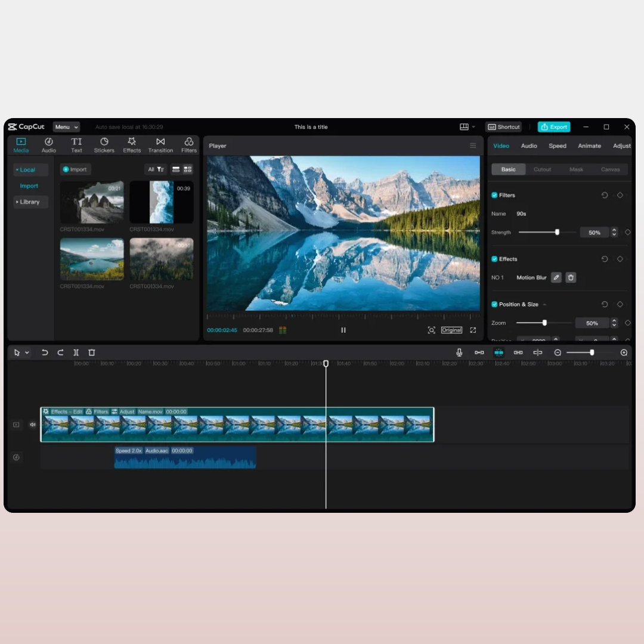Uncheck the Filters checkbox

point(494,195)
